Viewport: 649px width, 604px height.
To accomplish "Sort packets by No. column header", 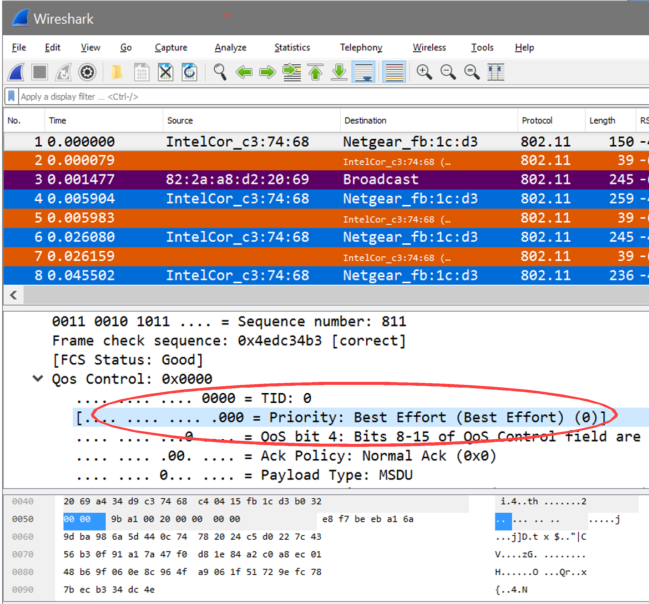I will coord(24,120).
